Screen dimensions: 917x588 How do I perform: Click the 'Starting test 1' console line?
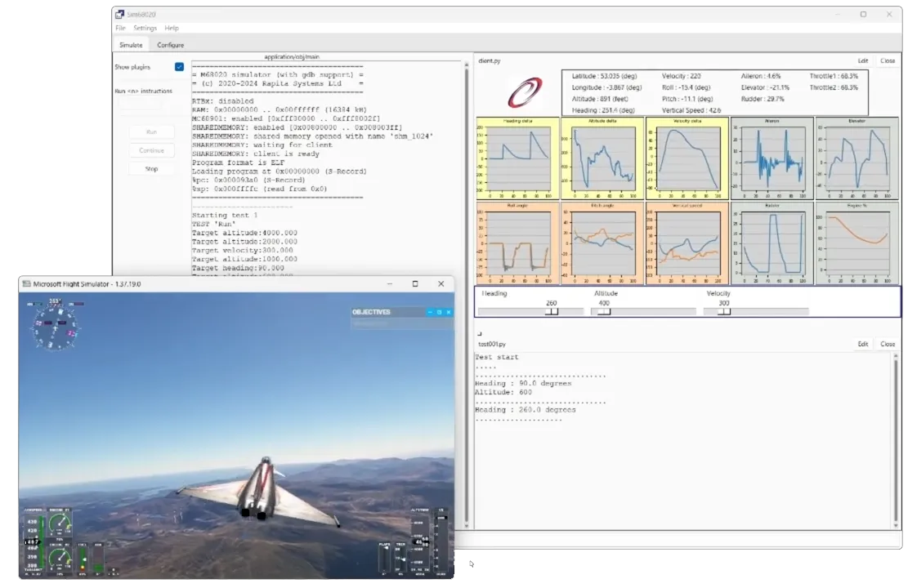[x=225, y=215]
